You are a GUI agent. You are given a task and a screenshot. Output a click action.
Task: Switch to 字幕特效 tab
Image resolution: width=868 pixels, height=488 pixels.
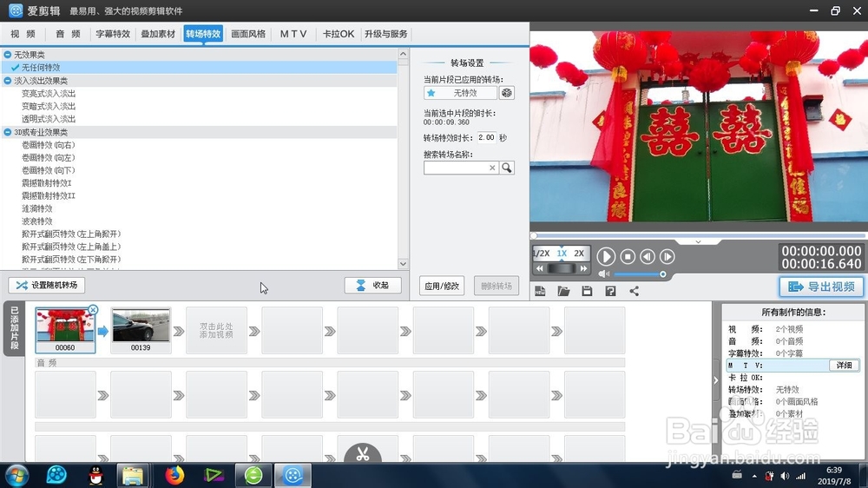tap(113, 34)
